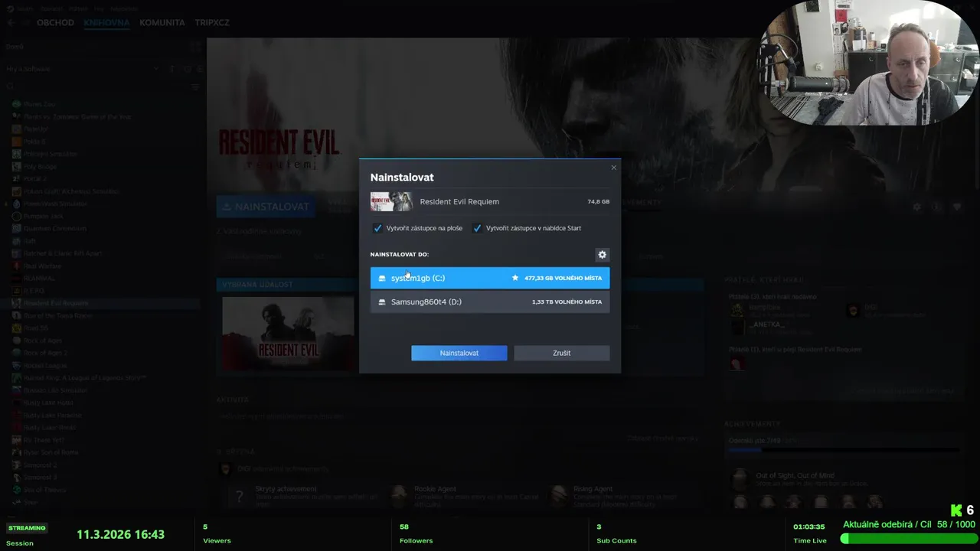Open the game info icon on page

(x=936, y=207)
